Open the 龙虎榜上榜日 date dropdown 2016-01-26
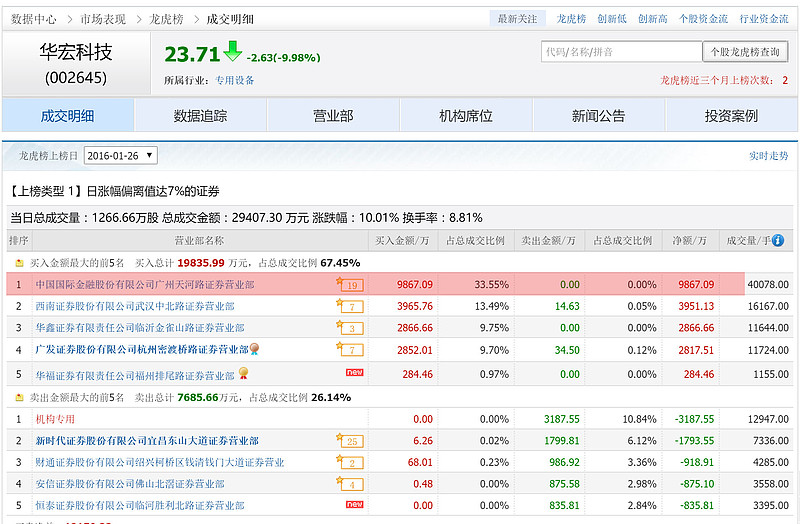The height and width of the screenshot is (524, 800). [x=120, y=156]
